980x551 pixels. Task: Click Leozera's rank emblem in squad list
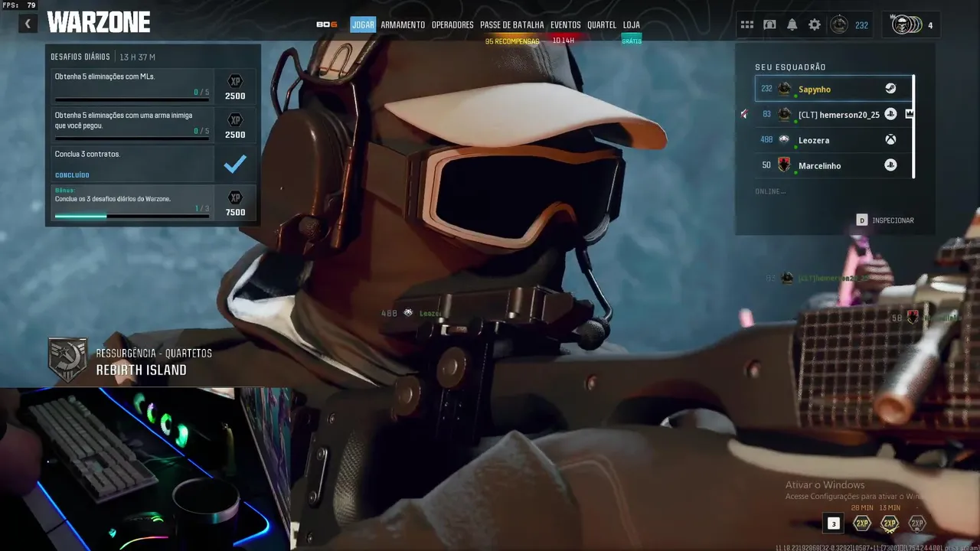[784, 139]
